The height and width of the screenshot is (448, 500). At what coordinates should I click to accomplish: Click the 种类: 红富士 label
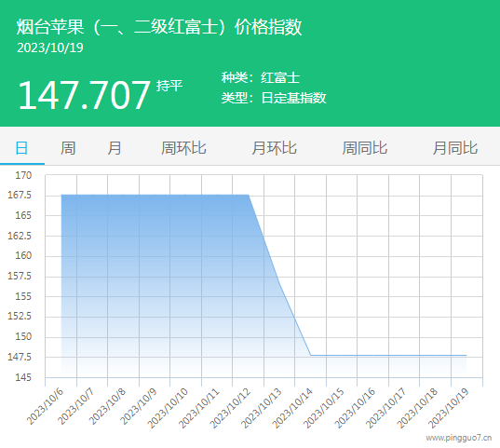point(261,77)
